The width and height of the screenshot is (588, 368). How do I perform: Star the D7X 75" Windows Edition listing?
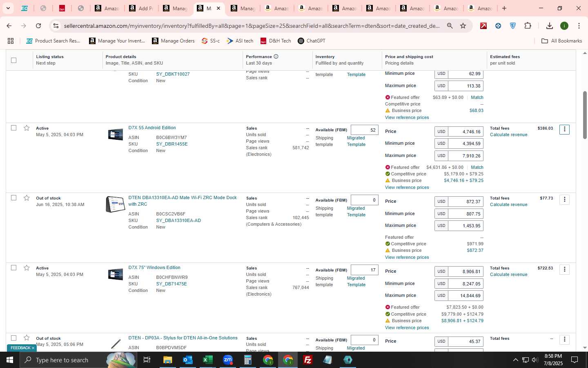point(27,268)
